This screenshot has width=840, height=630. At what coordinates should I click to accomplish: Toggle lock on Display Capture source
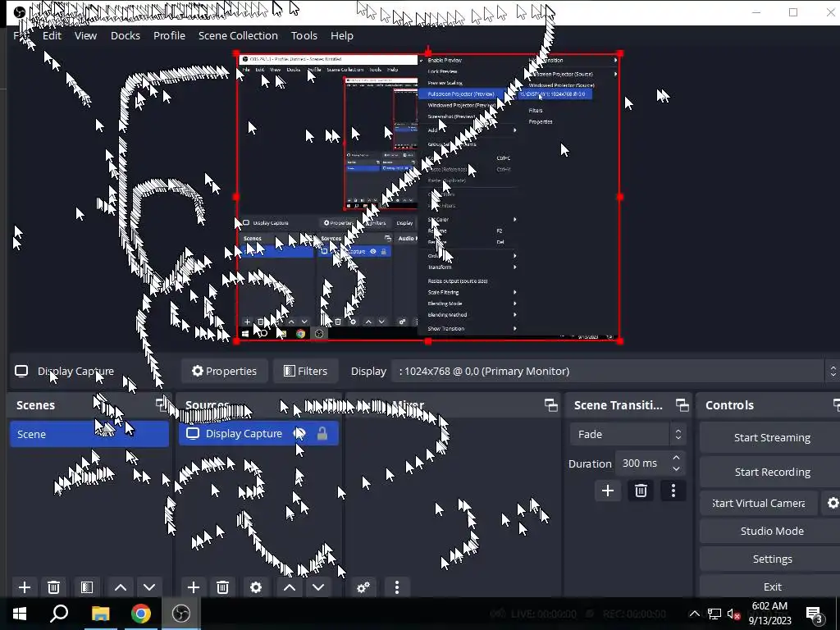coord(322,433)
